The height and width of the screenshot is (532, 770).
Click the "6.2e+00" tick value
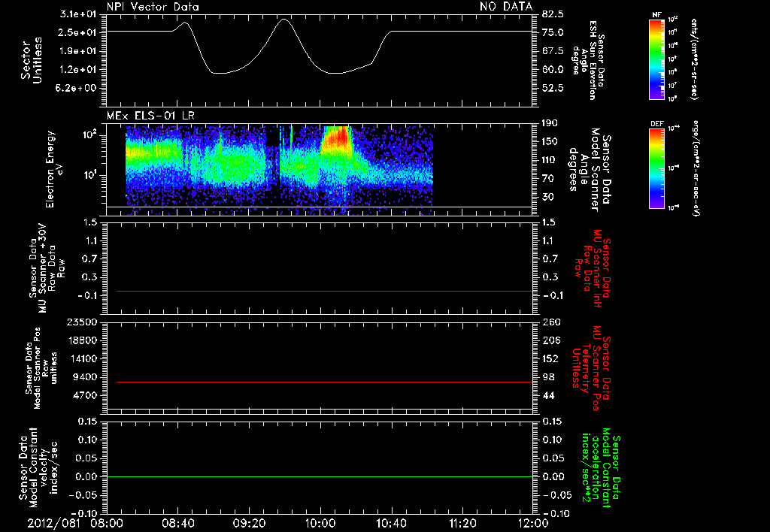coord(77,89)
